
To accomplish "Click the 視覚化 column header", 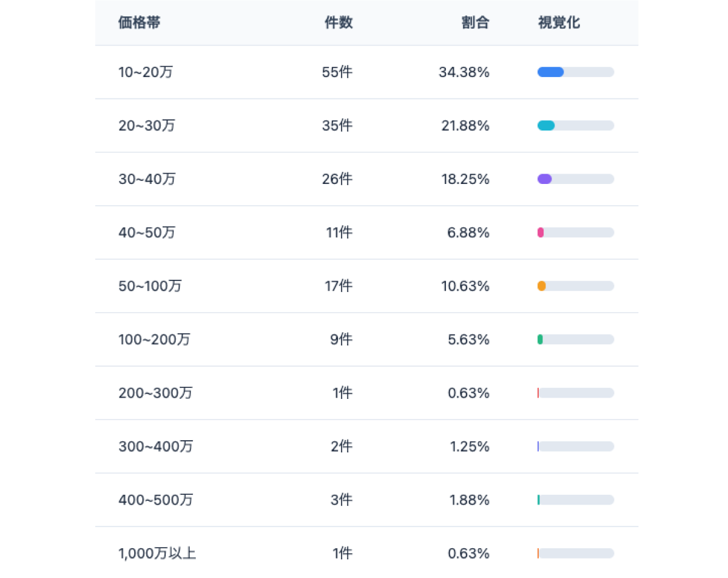I will 559,23.
